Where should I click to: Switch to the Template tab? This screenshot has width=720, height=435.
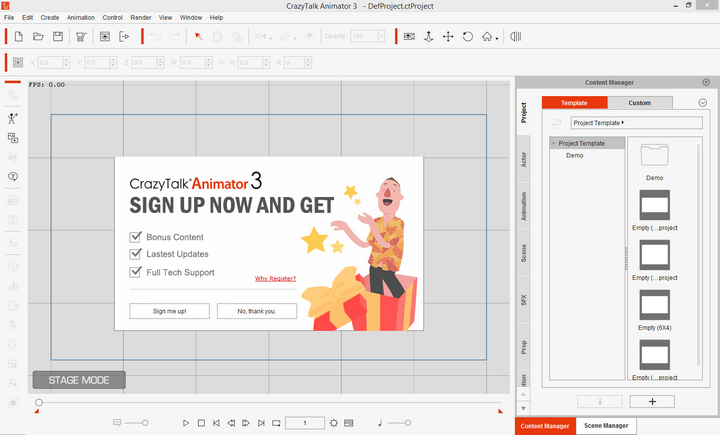[x=574, y=103]
